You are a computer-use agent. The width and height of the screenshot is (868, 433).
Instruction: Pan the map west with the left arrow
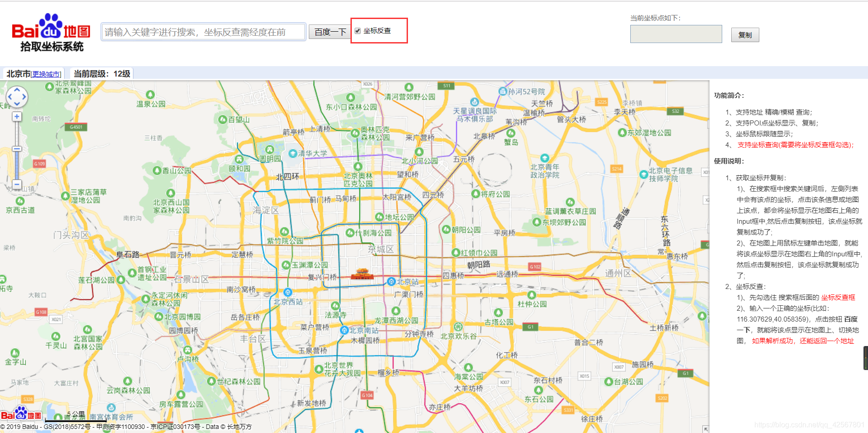[9, 97]
